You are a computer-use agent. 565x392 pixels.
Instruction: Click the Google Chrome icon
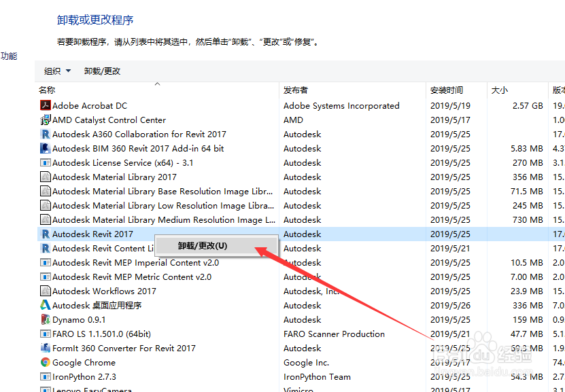[x=45, y=363]
